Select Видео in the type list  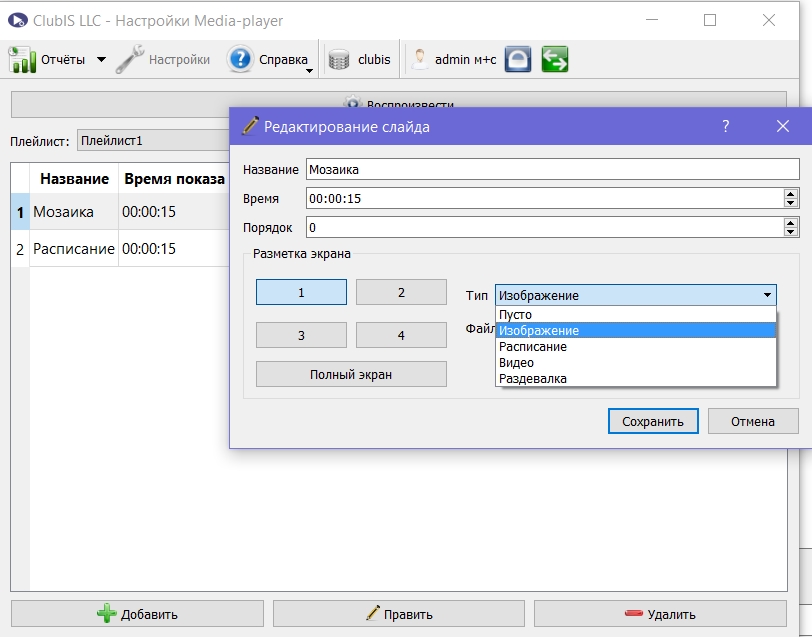(x=636, y=363)
